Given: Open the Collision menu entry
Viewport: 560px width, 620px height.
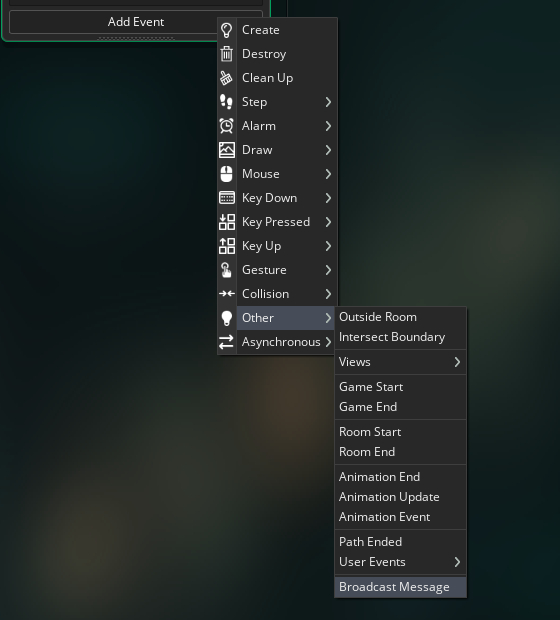Looking at the screenshot, I should 277,294.
